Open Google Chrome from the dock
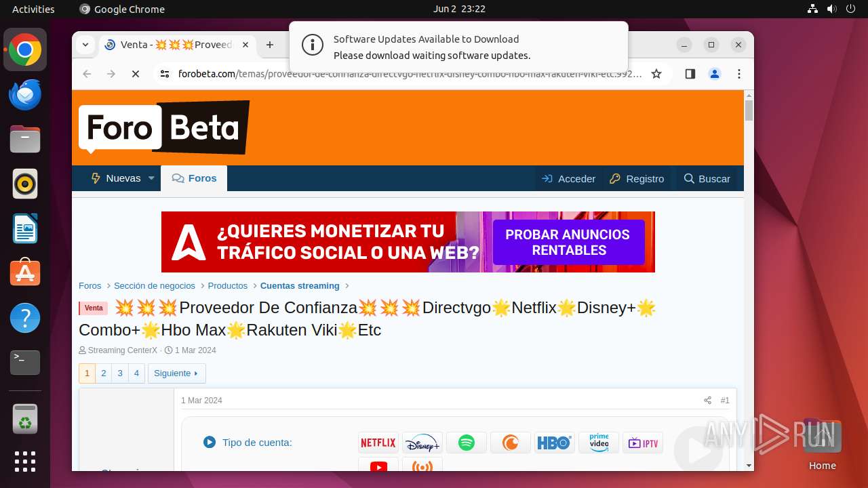This screenshot has width=868, height=488. [25, 50]
